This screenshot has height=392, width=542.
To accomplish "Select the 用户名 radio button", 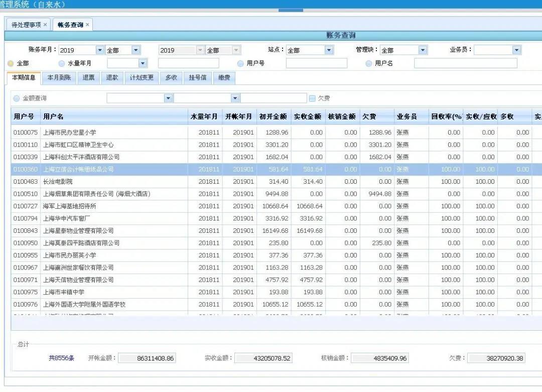I will (369, 64).
